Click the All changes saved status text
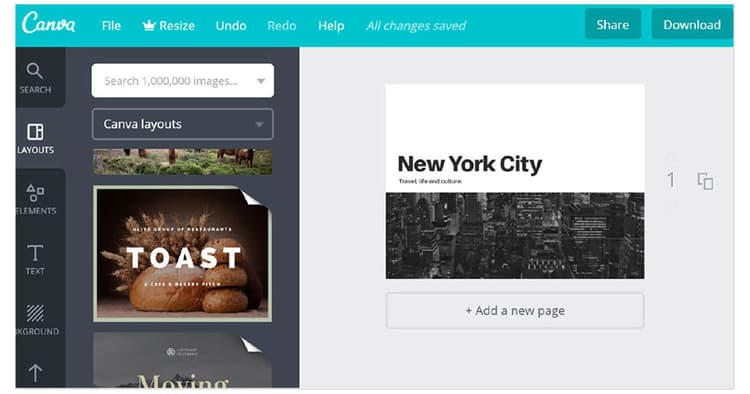This screenshot has width=750, height=394. point(416,26)
